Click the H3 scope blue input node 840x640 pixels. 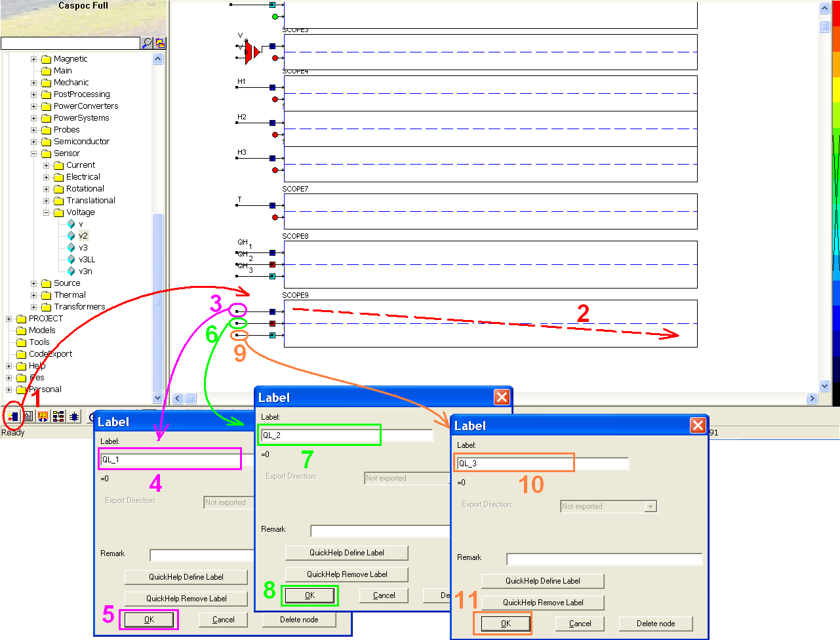tap(272, 158)
